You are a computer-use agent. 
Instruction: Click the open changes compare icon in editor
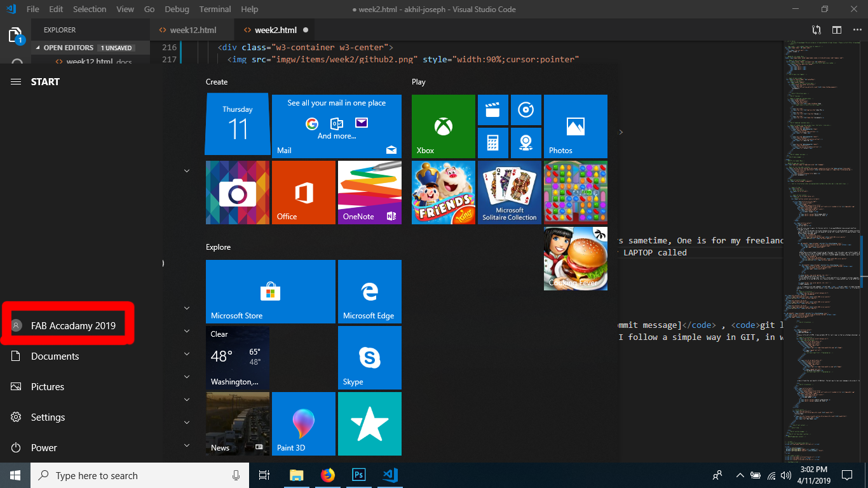pyautogui.click(x=817, y=30)
